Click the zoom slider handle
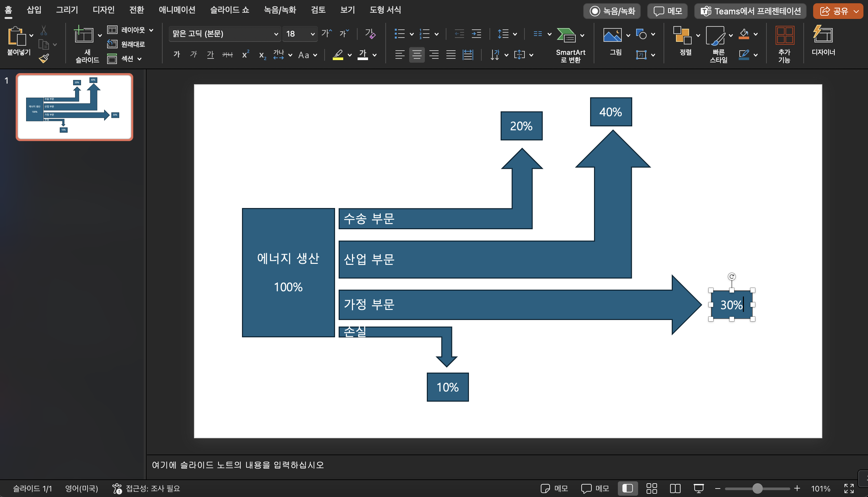Viewport: 868px width, 497px height. 757,489
